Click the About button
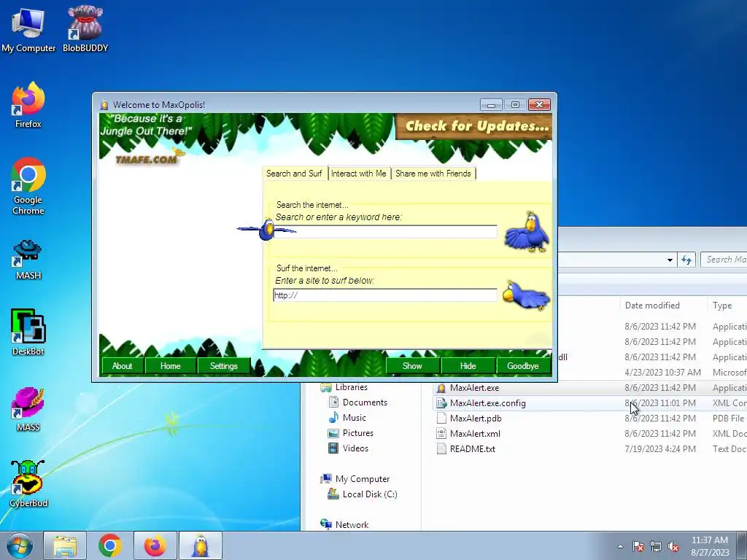747x560 pixels. (122, 366)
